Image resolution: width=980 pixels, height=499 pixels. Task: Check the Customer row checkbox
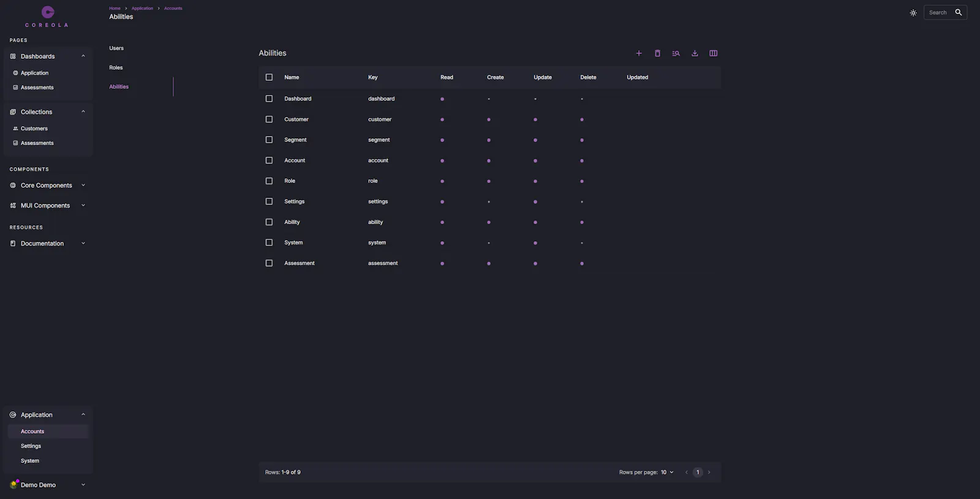coord(269,119)
